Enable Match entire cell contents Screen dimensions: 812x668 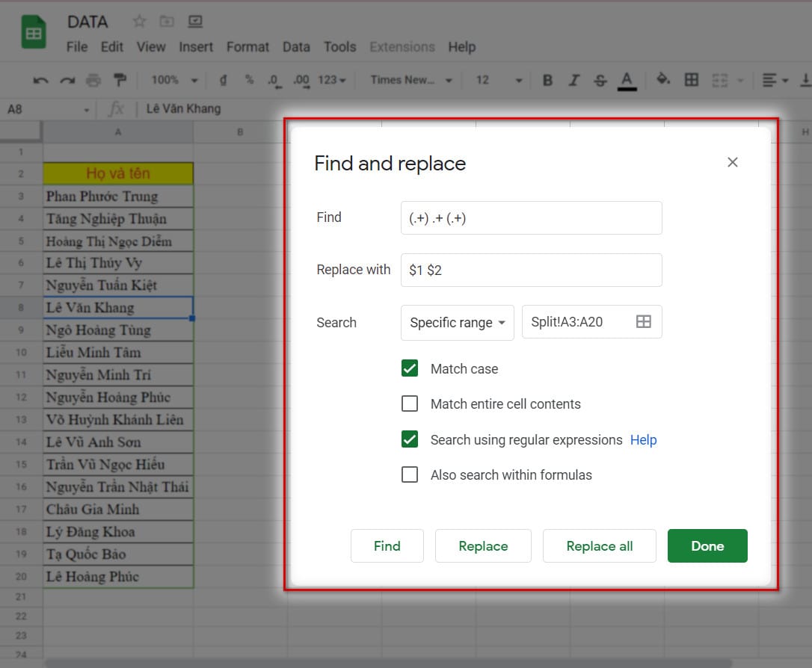pyautogui.click(x=410, y=403)
